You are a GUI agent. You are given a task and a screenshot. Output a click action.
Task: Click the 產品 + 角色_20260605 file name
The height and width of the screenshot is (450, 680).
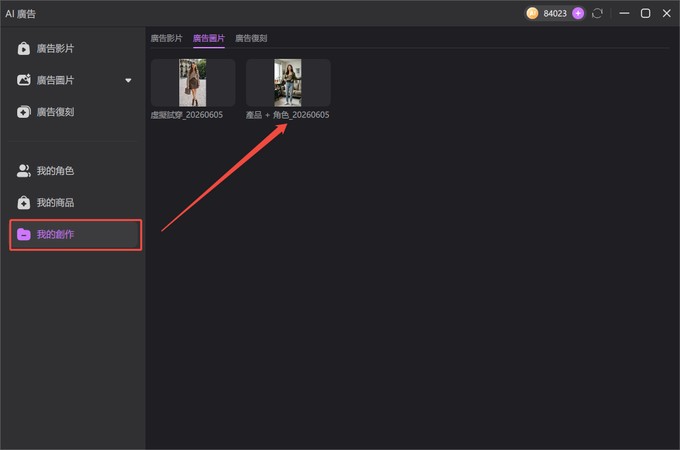click(x=288, y=115)
